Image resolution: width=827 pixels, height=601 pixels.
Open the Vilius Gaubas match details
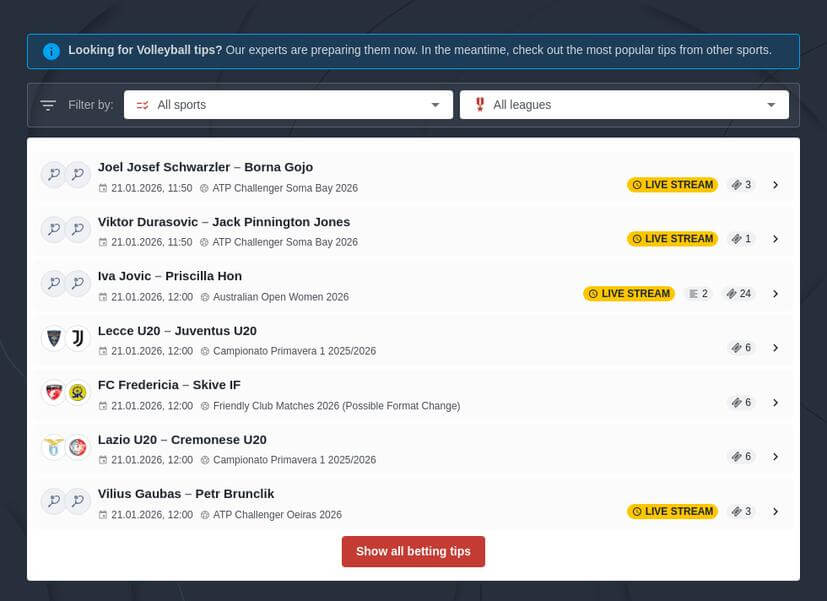[776, 510]
